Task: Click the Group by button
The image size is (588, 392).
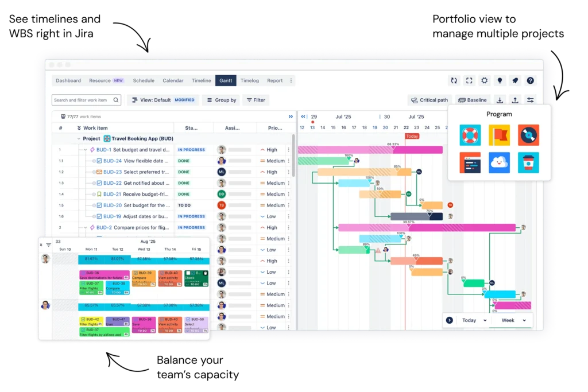Action: [220, 100]
